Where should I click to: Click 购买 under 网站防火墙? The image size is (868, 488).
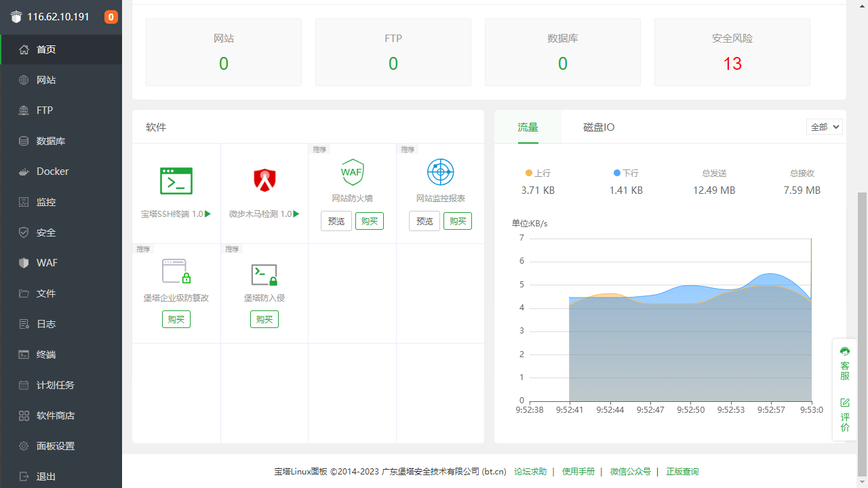coord(370,221)
